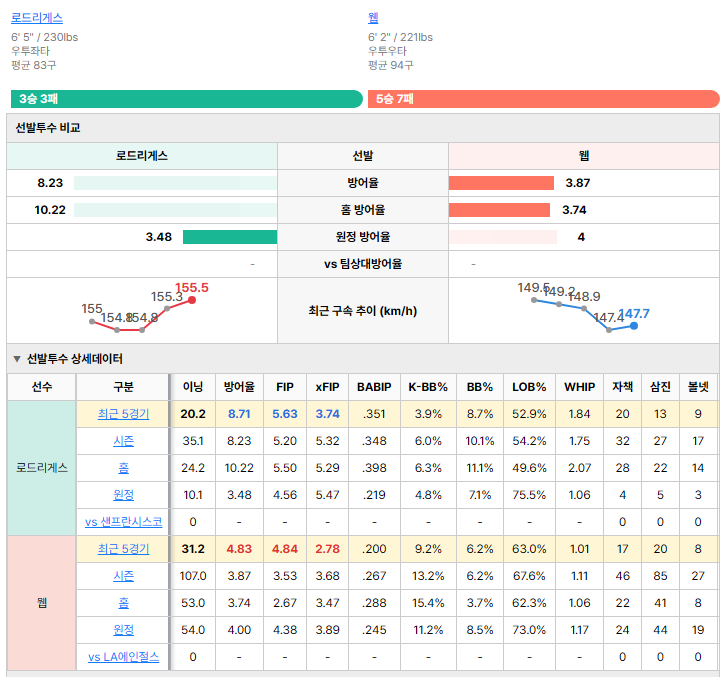Click red 5승 7패 record bar
The width and height of the screenshot is (726, 677).
(x=544, y=99)
